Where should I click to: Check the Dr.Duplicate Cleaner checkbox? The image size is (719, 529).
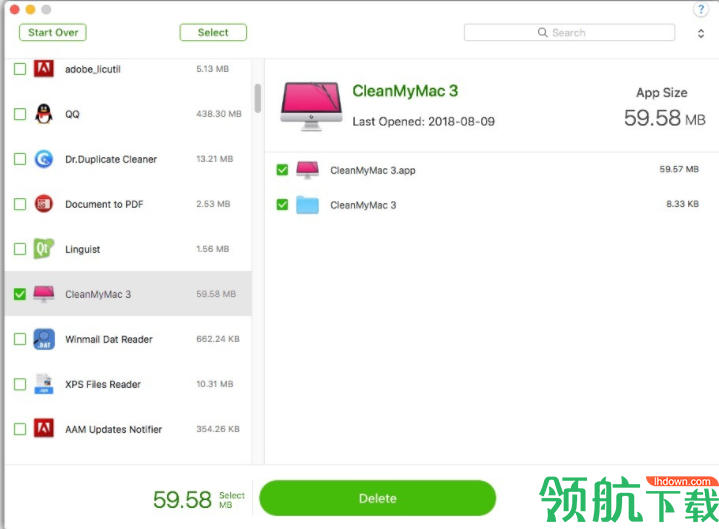pyautogui.click(x=20, y=159)
